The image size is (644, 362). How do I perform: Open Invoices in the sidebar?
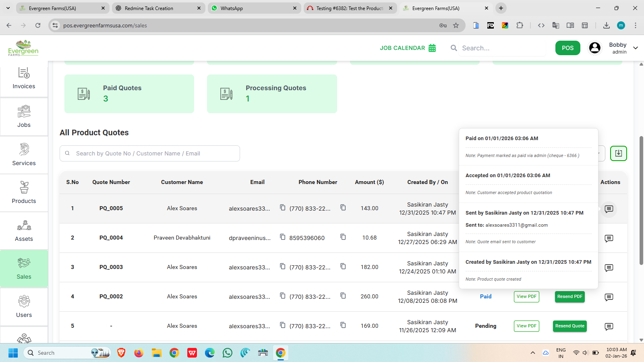pyautogui.click(x=24, y=79)
